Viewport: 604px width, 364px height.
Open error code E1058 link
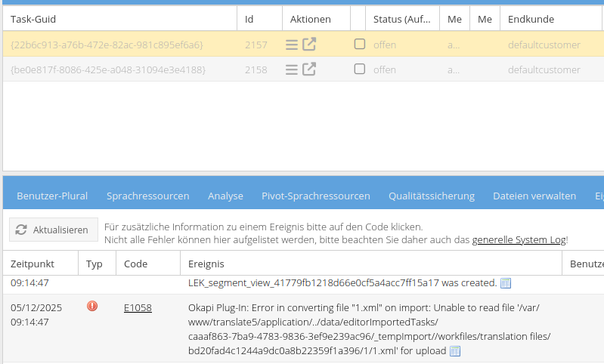pos(138,307)
